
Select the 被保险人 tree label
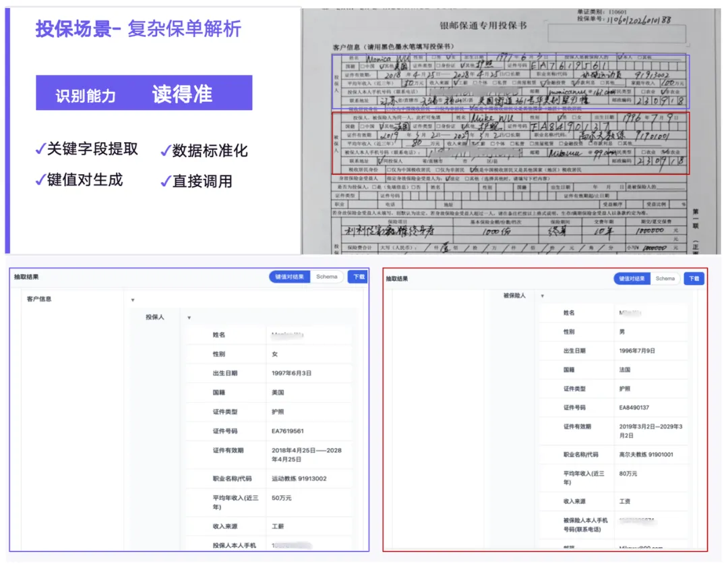514,295
